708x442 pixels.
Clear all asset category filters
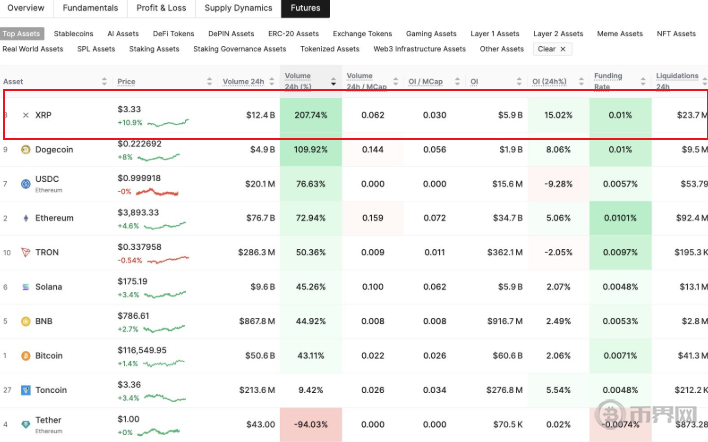[551, 49]
